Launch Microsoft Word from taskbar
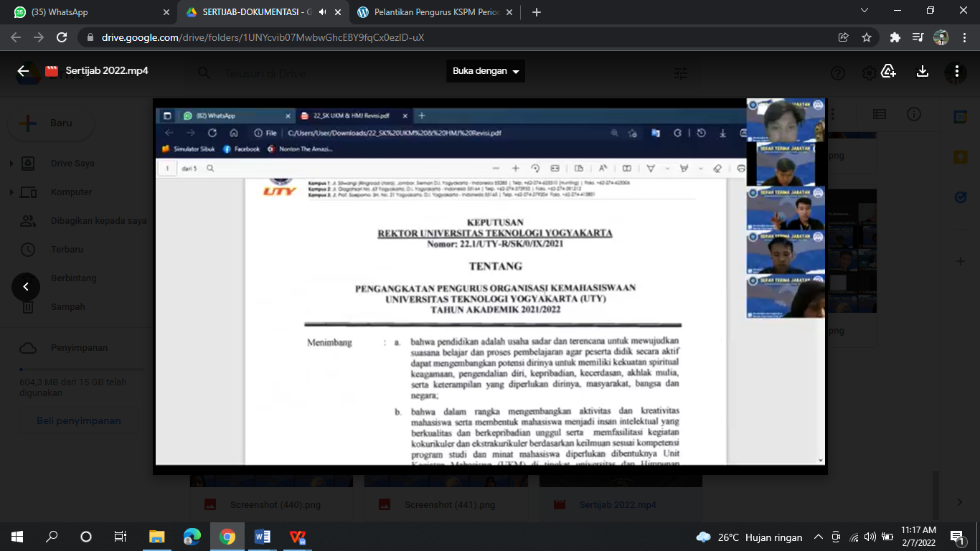980x551 pixels. click(262, 537)
